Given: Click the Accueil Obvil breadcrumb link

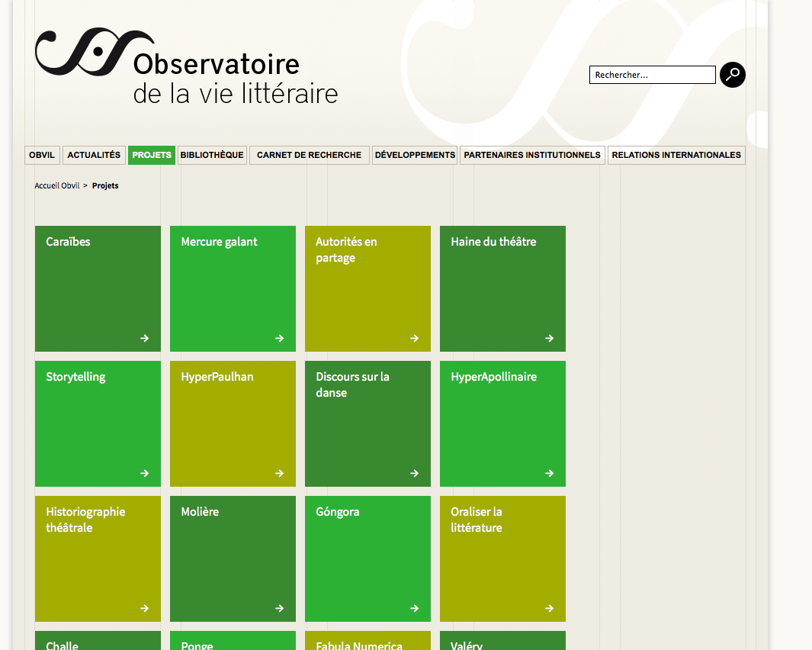Looking at the screenshot, I should [57, 185].
